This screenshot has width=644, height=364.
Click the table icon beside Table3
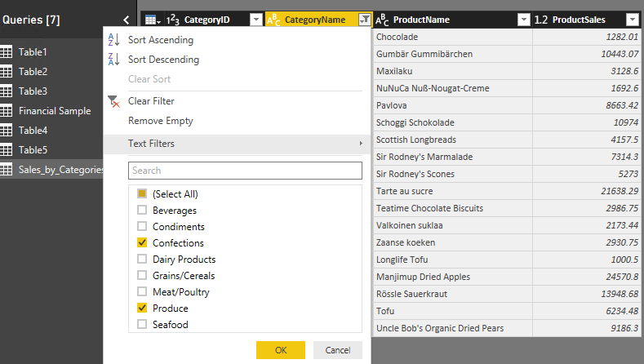point(7,91)
